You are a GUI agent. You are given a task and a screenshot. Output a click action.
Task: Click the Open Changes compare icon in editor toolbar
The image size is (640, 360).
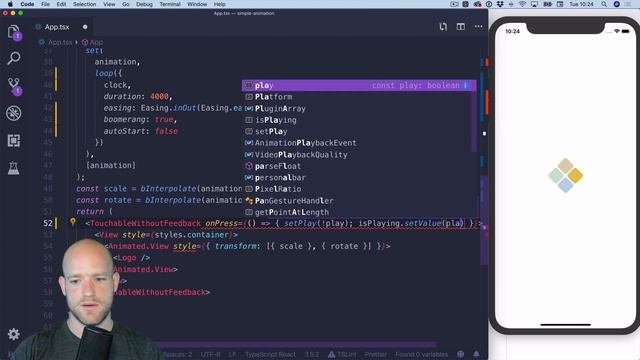[443, 27]
